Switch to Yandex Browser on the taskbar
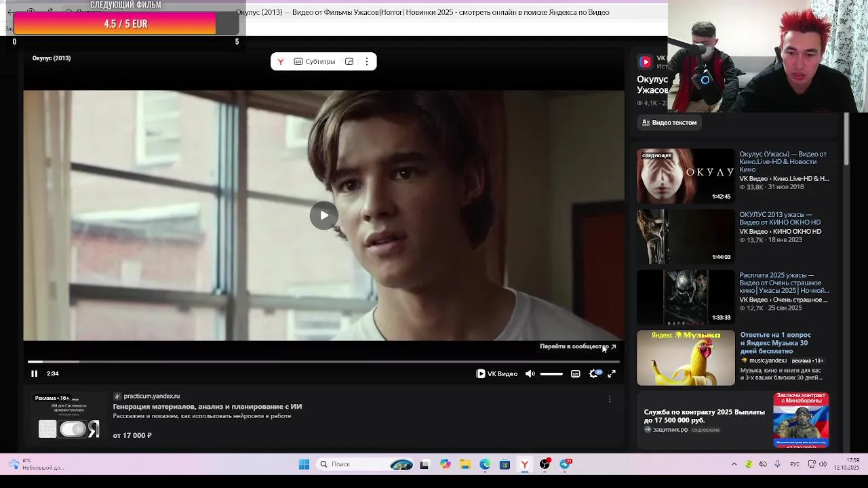The width and height of the screenshot is (868, 488). (524, 464)
